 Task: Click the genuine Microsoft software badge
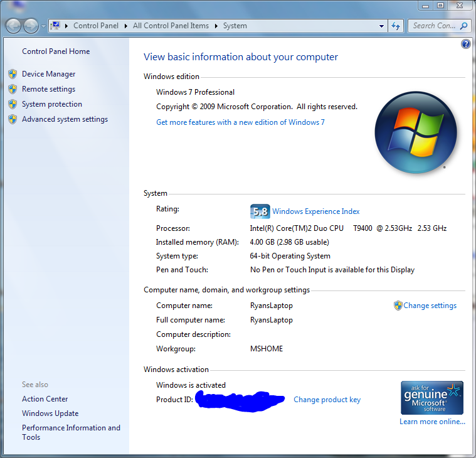[432, 398]
